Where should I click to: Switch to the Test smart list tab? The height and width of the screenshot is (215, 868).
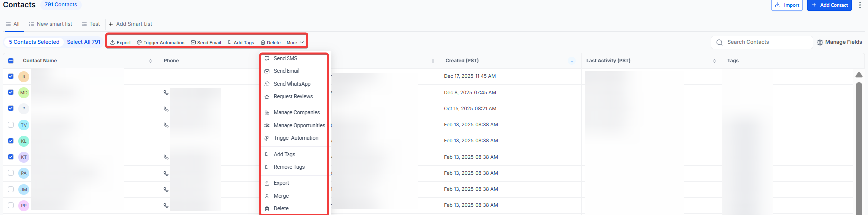pos(91,24)
